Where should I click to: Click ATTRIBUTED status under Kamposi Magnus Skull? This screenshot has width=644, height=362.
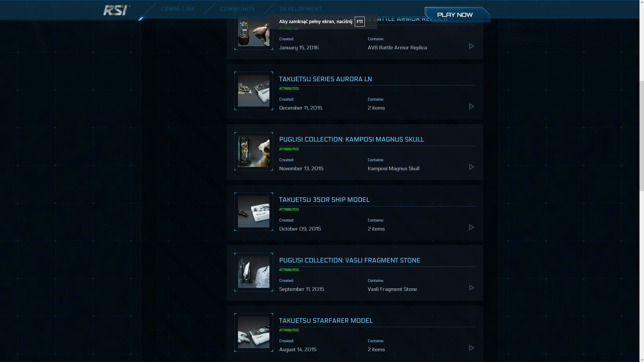pos(289,149)
